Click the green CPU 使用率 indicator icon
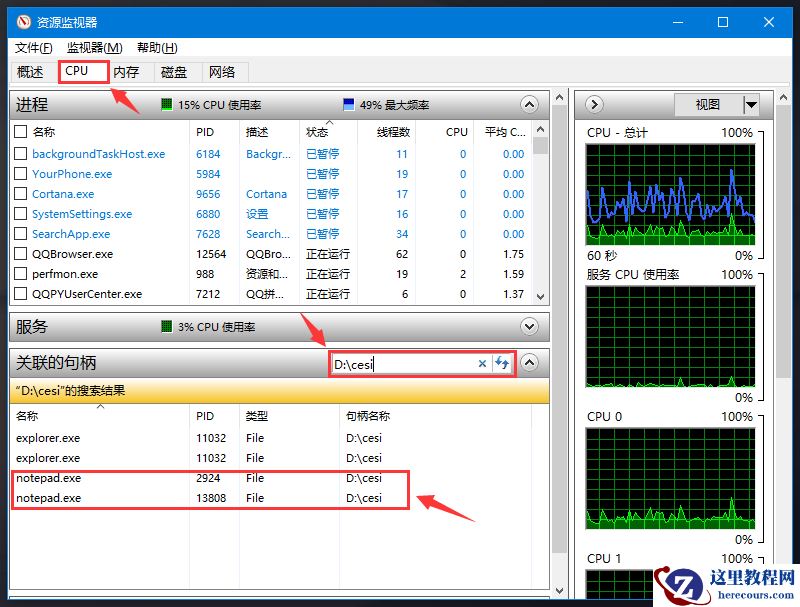Viewport: 800px width, 607px height. [165, 104]
